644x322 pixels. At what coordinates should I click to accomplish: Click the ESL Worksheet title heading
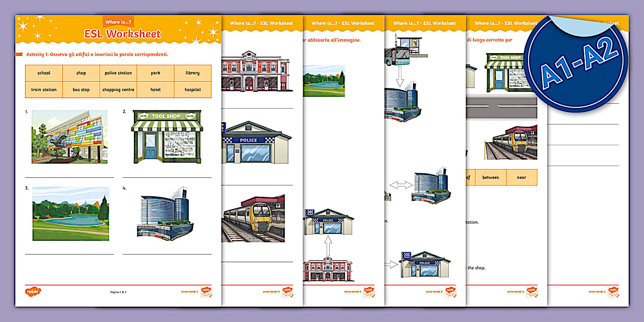pos(123,34)
